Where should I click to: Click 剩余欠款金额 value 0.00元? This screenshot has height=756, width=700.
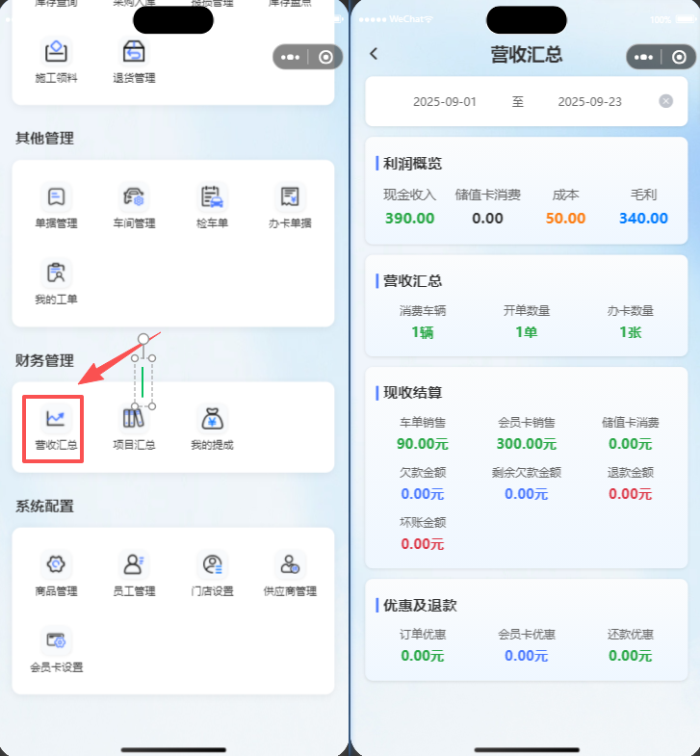pos(527,494)
